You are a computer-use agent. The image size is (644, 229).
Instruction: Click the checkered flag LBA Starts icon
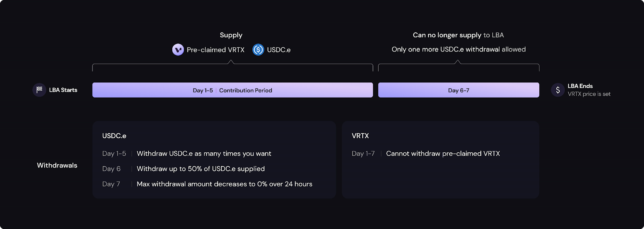click(39, 90)
